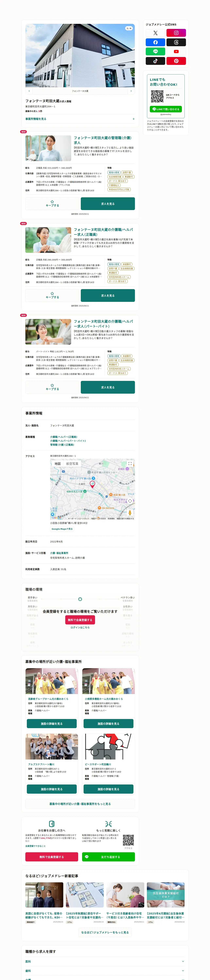Toggle fullscreen view on the map
The width and height of the screenshot is (210, 980).
(x=130, y=464)
